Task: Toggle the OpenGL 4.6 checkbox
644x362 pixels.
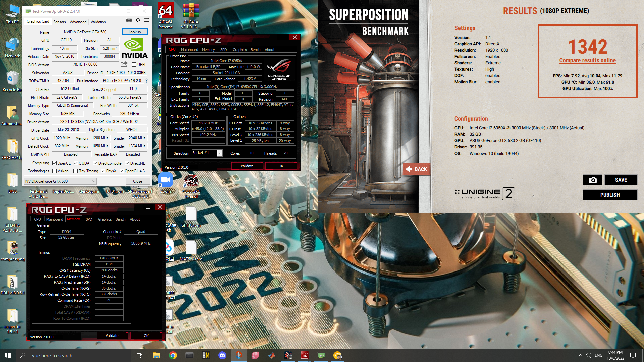Action: pos(122,171)
